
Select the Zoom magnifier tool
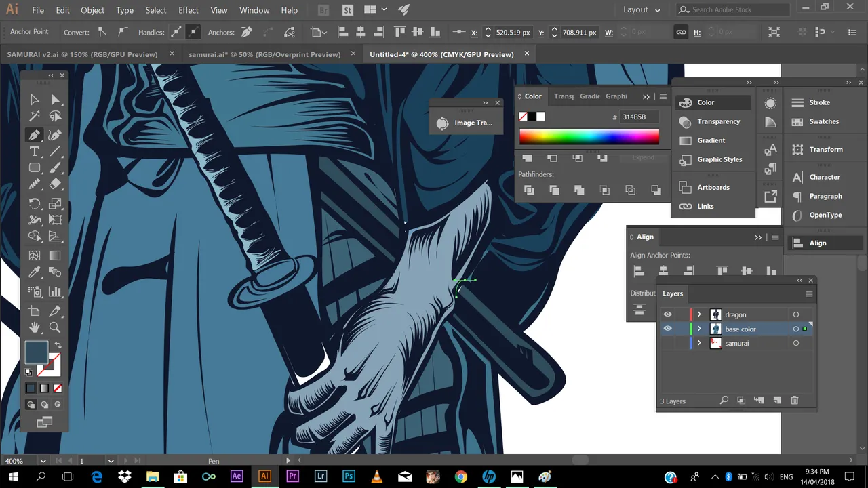click(56, 327)
